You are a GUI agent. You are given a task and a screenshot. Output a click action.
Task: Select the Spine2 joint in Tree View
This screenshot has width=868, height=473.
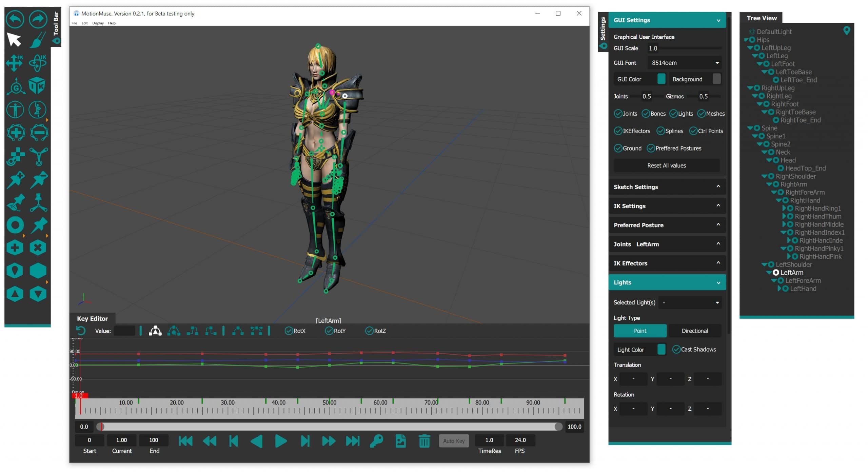pos(781,144)
